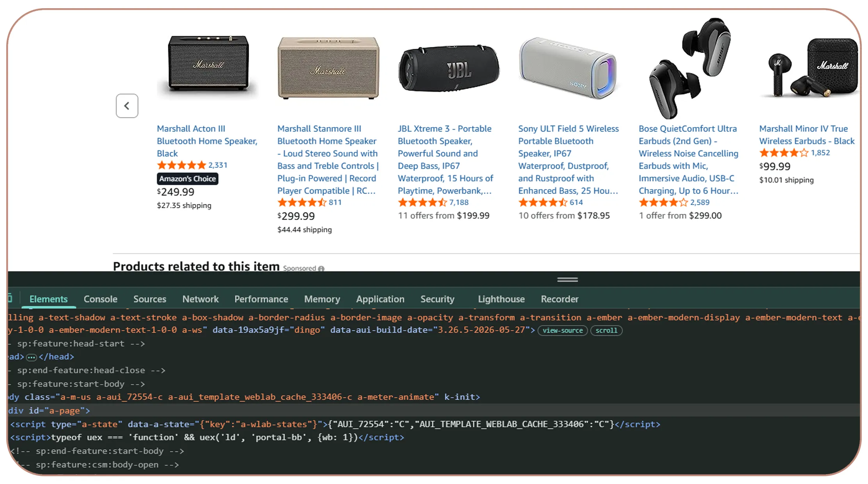Open Bose QuietComfort Ultra Earbuds image
The image size is (868, 484).
(x=690, y=68)
